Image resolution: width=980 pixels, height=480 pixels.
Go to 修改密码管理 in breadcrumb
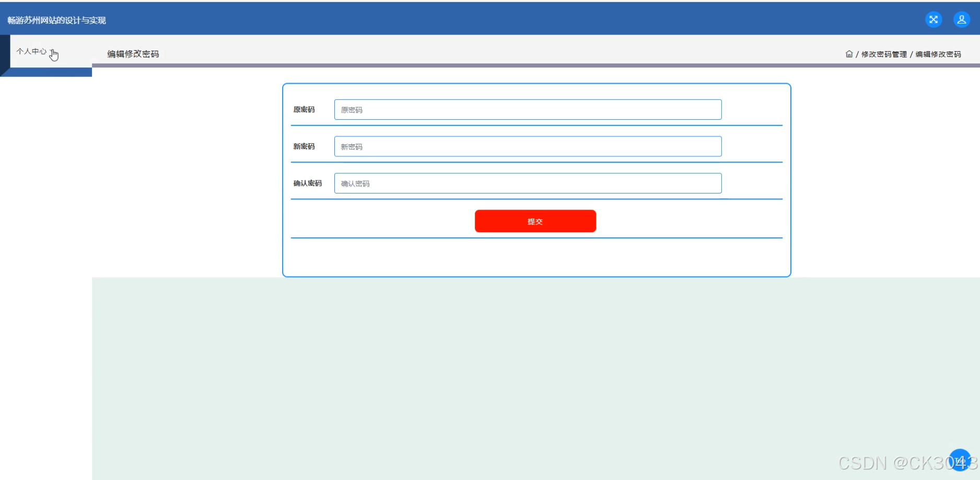pos(884,54)
